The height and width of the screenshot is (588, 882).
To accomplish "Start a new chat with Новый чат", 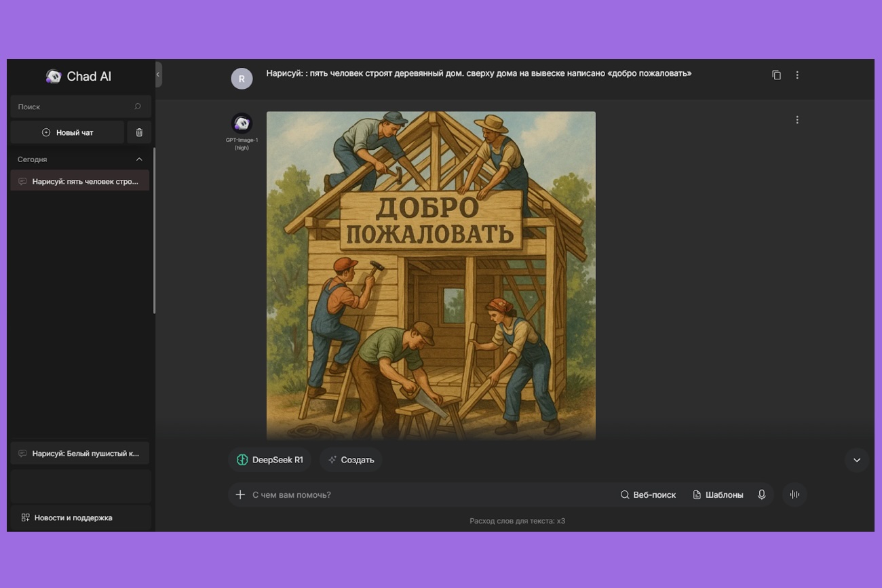I will pos(67,133).
